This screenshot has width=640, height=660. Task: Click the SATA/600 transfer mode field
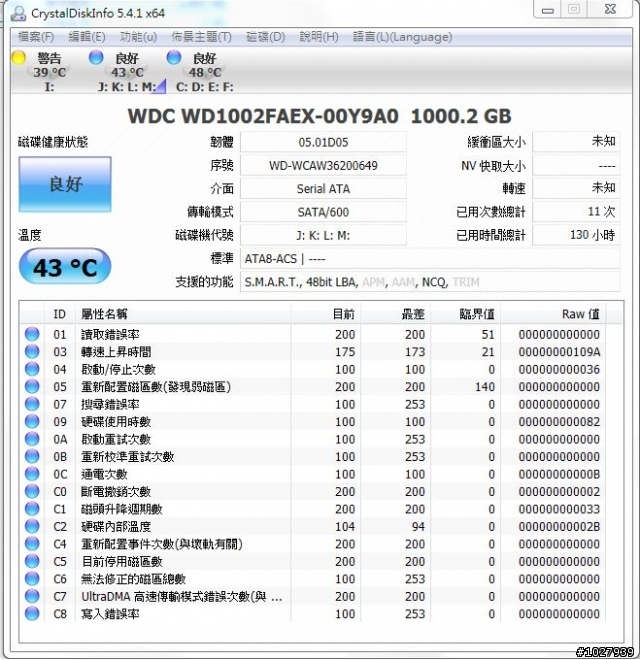(323, 212)
